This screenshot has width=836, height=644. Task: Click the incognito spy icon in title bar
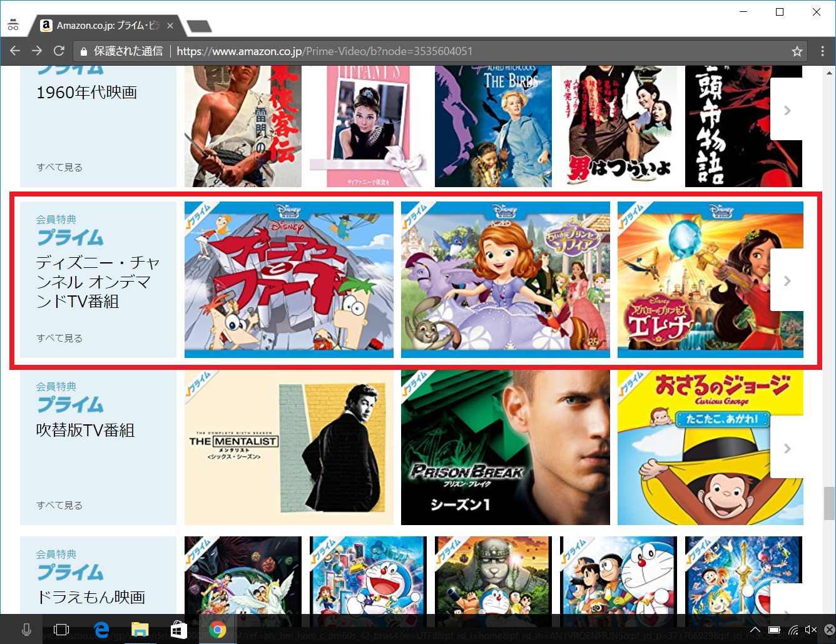(x=13, y=25)
